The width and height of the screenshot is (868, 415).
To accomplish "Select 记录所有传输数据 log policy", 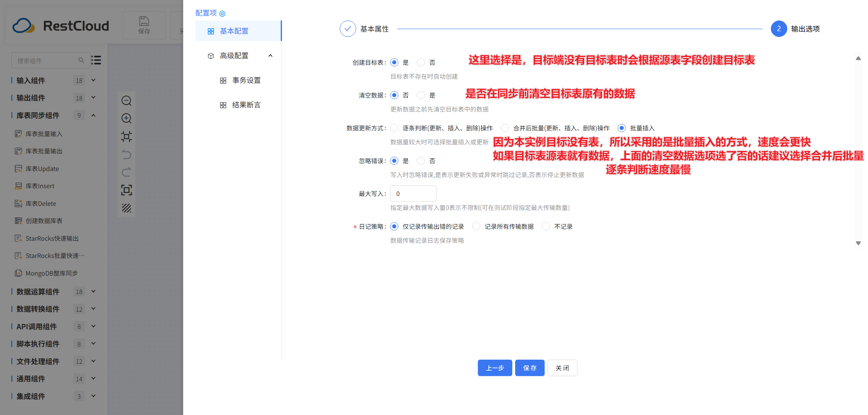I will pyautogui.click(x=476, y=226).
